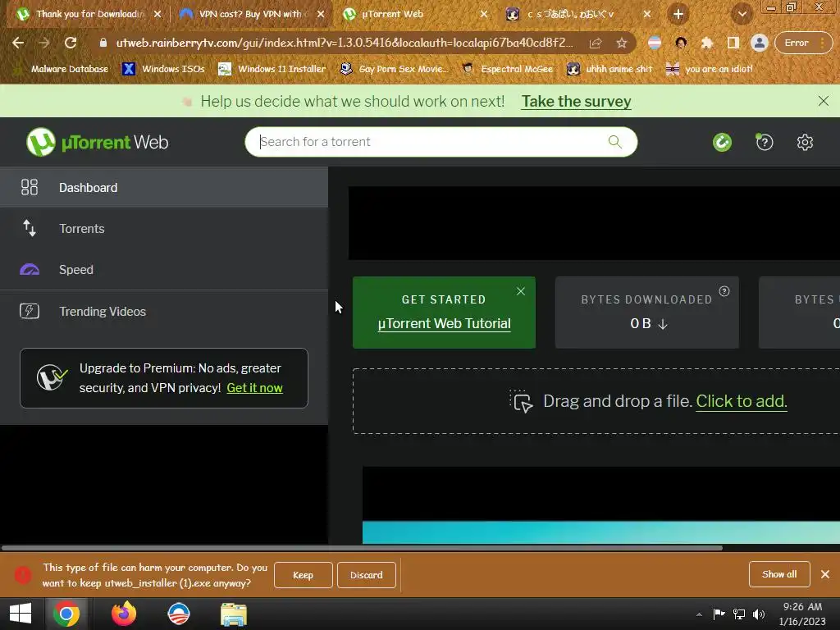Toggle the browser side panel icon
This screenshot has height=630, width=840.
[733, 43]
